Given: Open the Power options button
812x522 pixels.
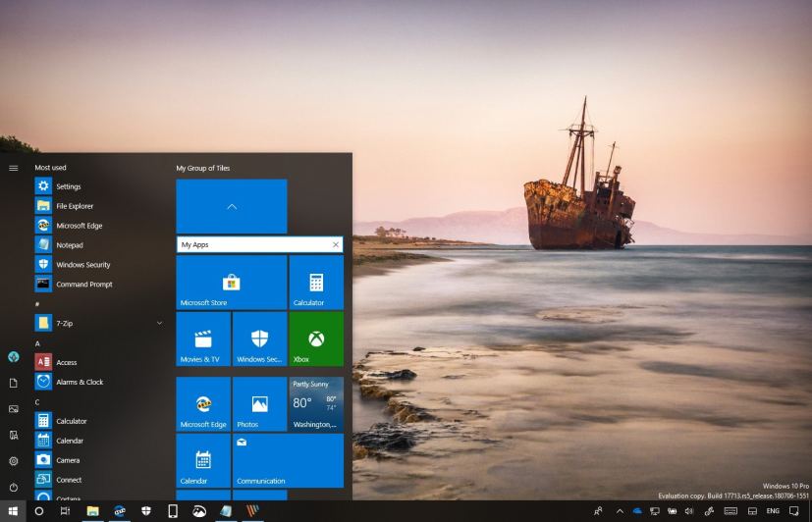Looking at the screenshot, I should (x=14, y=488).
